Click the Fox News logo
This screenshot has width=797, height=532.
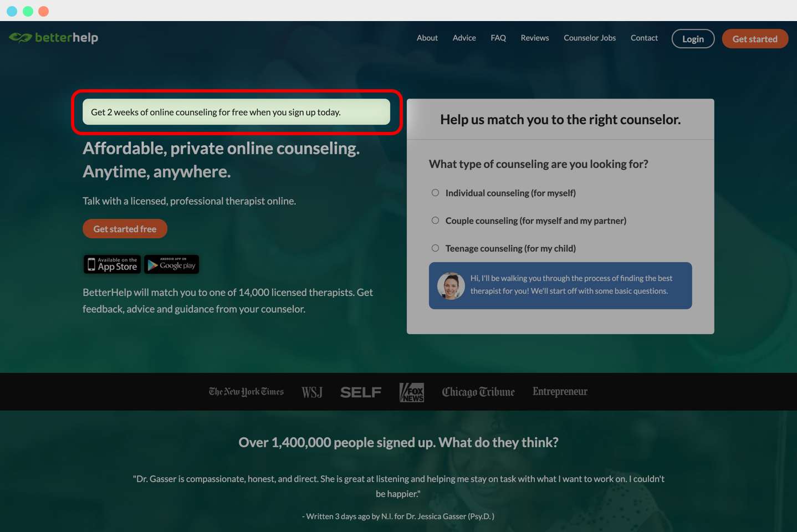click(x=412, y=392)
